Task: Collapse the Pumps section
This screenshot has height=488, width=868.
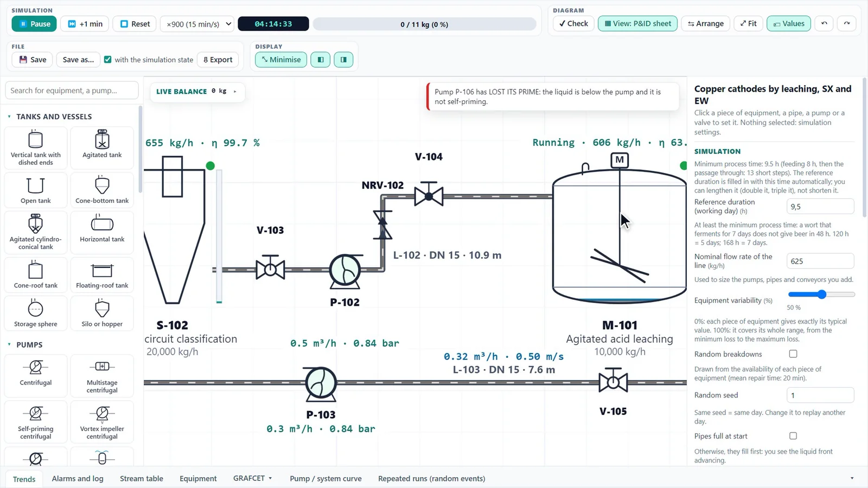Action: click(9, 344)
